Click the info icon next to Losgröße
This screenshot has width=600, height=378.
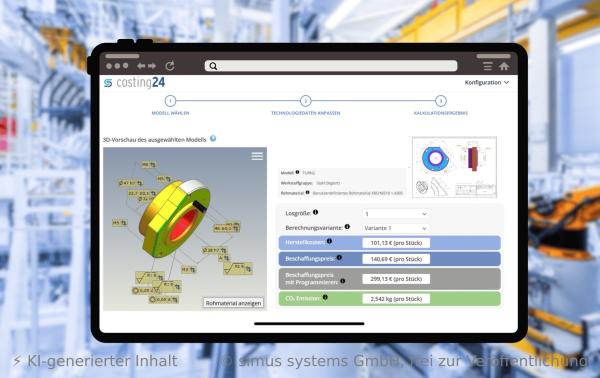pyautogui.click(x=315, y=212)
